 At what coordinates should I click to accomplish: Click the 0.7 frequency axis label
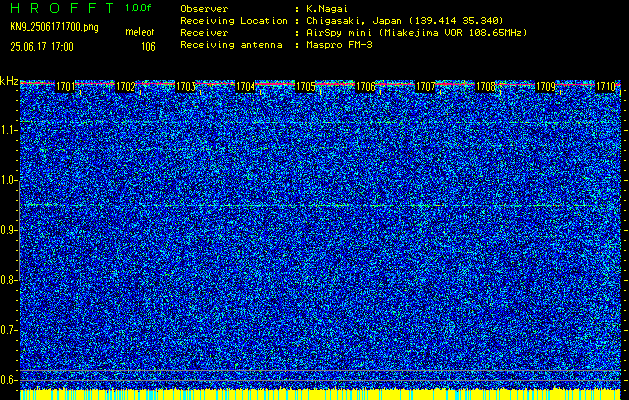(9, 330)
